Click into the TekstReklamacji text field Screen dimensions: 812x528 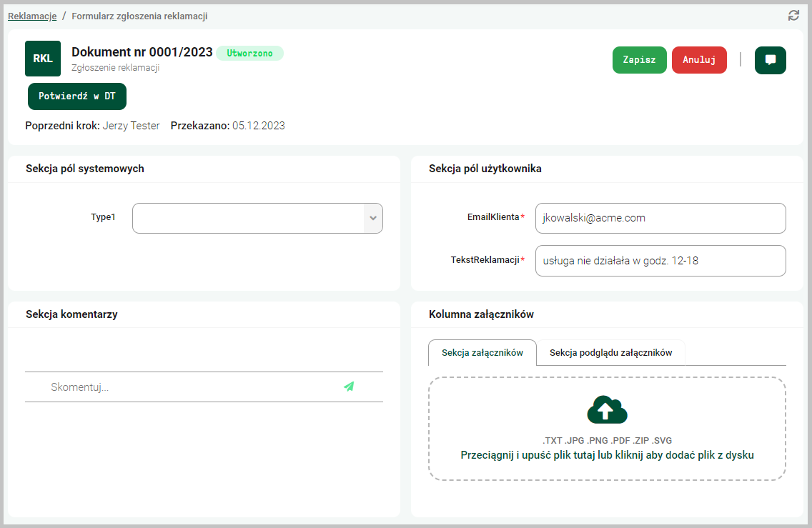click(x=660, y=261)
